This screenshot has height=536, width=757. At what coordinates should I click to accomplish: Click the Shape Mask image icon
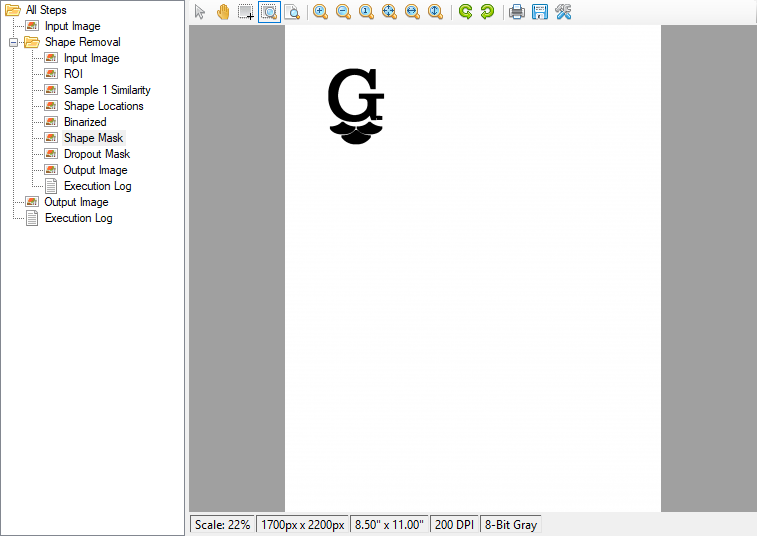coord(51,138)
